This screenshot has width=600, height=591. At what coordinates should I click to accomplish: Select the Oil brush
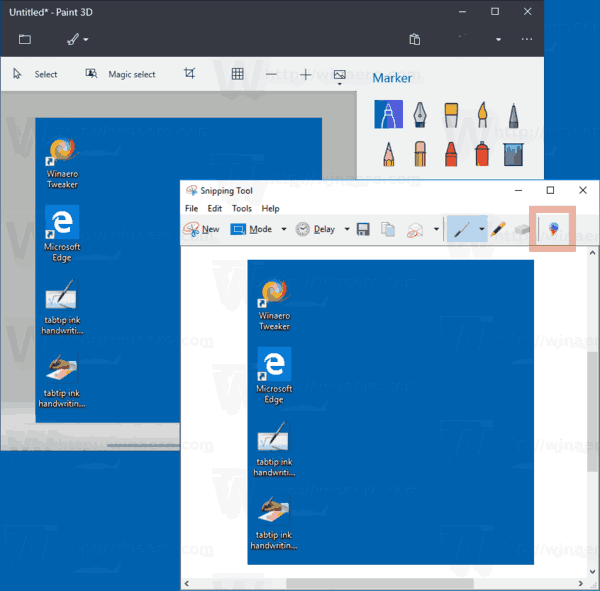point(451,114)
